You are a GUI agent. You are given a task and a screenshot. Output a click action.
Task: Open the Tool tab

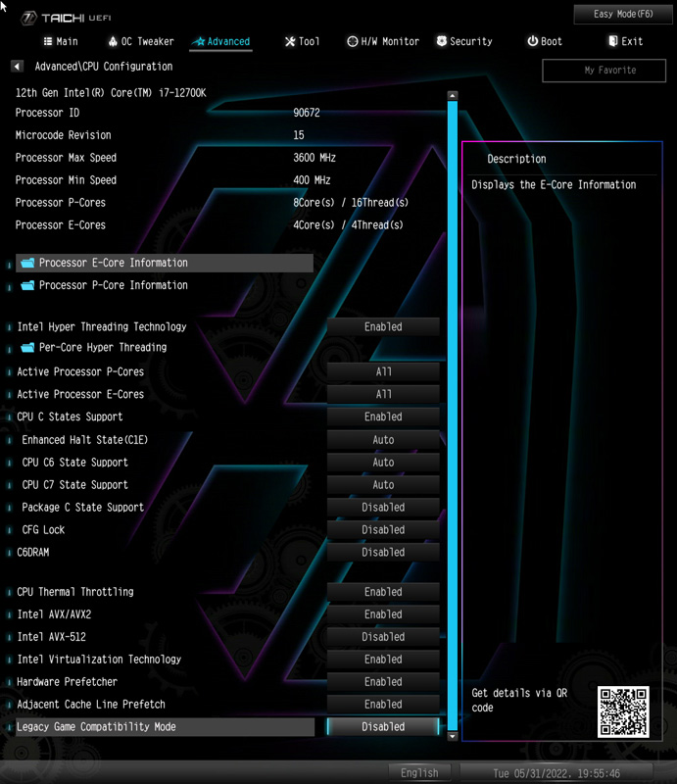(302, 41)
